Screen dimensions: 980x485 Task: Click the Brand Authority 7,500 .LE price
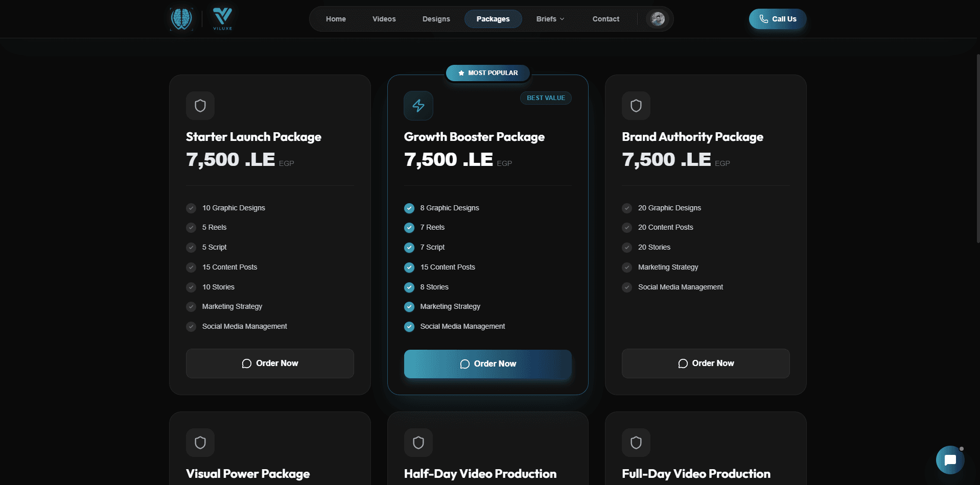666,160
